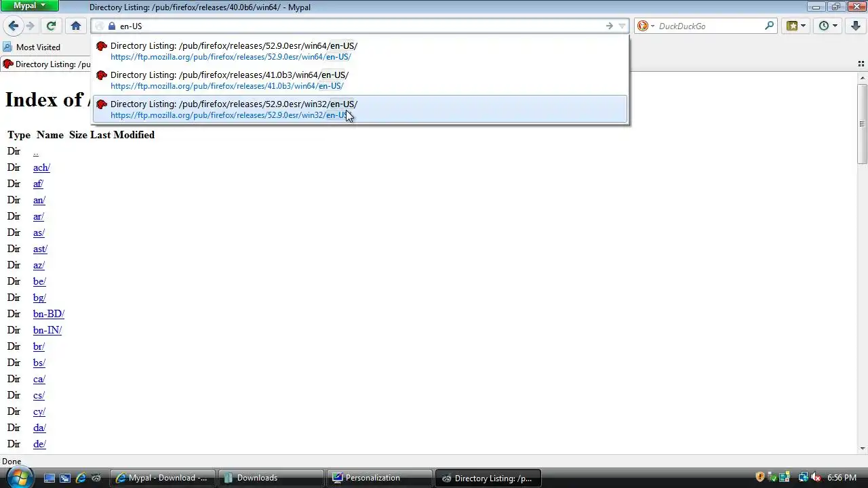Screen dimensions: 868x488
Task: Open the downloads arrow button
Action: tap(856, 26)
